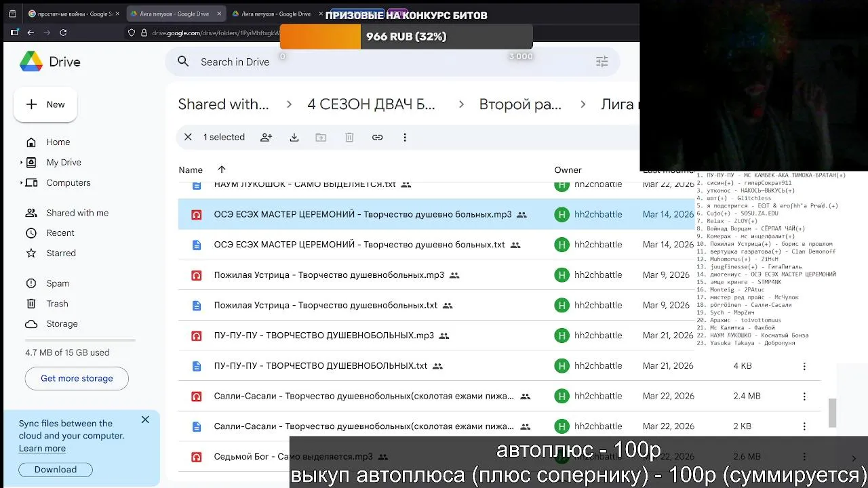The height and width of the screenshot is (488, 868).
Task: Select ОСЭ ЕСЭХ МАСТЕР ЦЕРЕМОНИЙ txt file
Action: (x=359, y=245)
